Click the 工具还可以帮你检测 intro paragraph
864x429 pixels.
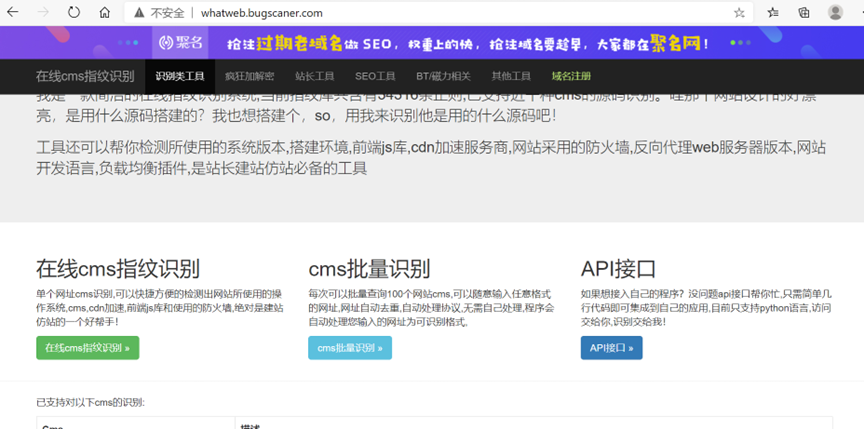coord(431,158)
